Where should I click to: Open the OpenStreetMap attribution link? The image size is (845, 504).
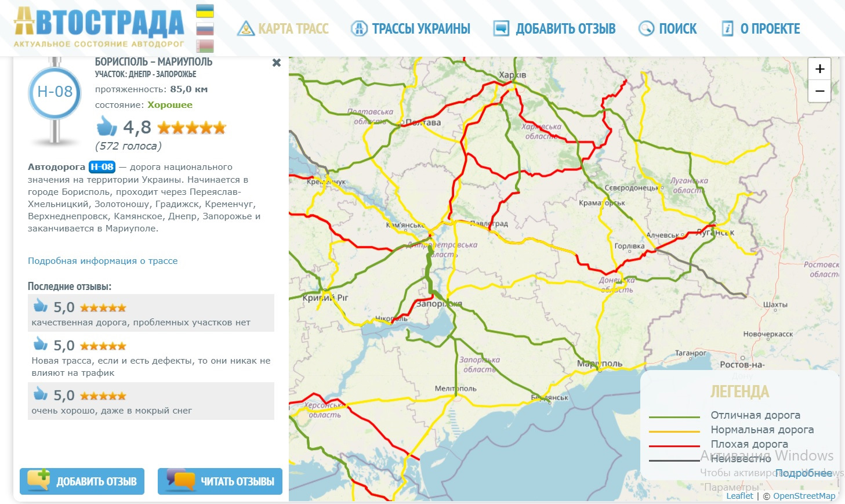point(804,496)
